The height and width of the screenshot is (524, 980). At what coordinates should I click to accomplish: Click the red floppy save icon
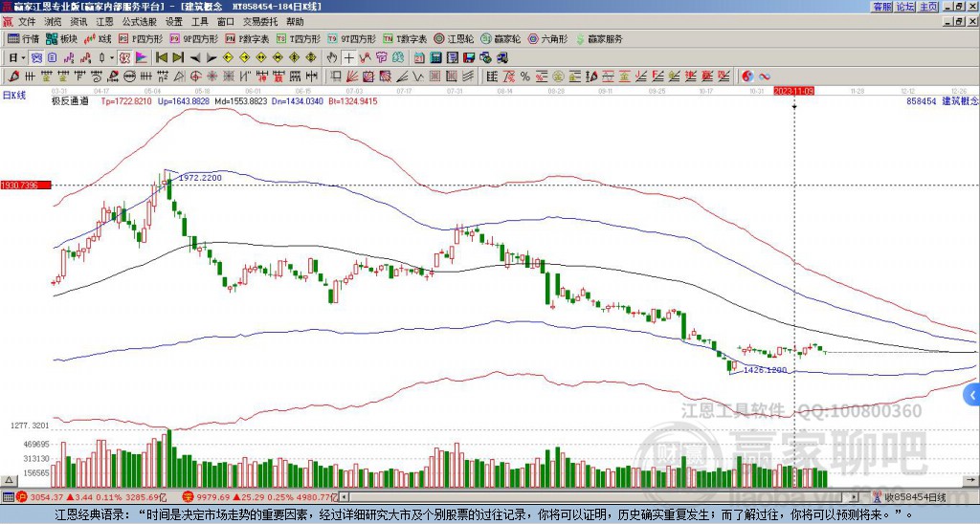pos(469,58)
